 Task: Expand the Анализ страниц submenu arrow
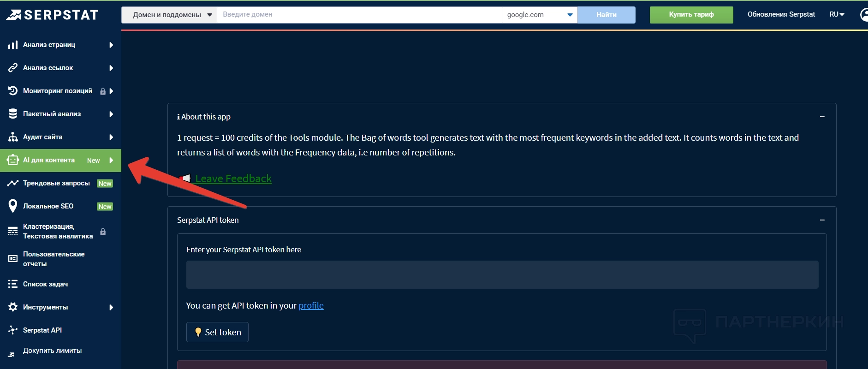(111, 45)
